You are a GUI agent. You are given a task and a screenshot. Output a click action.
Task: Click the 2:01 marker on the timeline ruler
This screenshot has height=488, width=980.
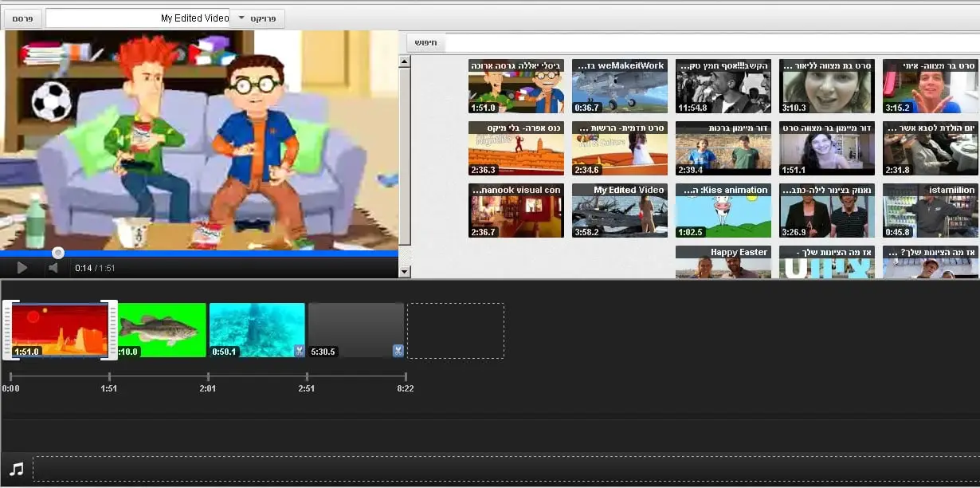pos(208,388)
